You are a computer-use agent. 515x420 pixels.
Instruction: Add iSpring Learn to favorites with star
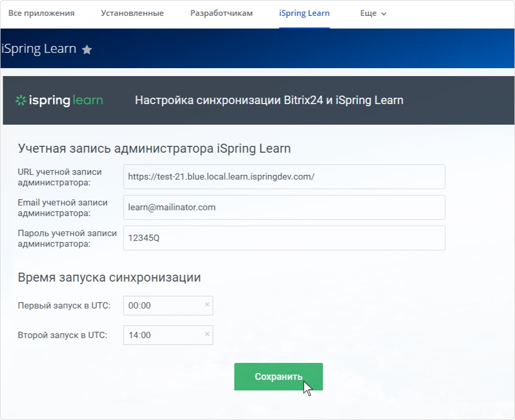87,50
